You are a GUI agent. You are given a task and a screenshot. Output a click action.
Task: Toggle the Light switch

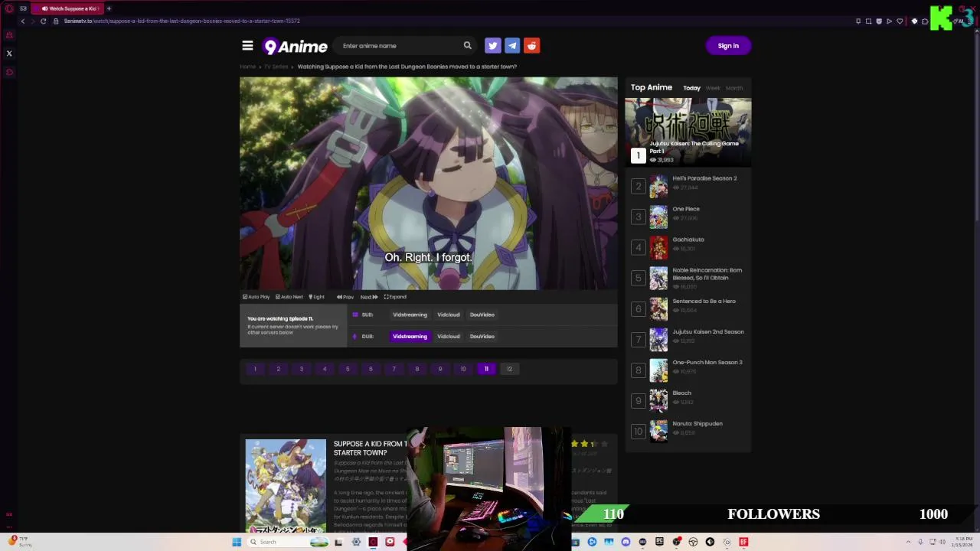coord(316,297)
